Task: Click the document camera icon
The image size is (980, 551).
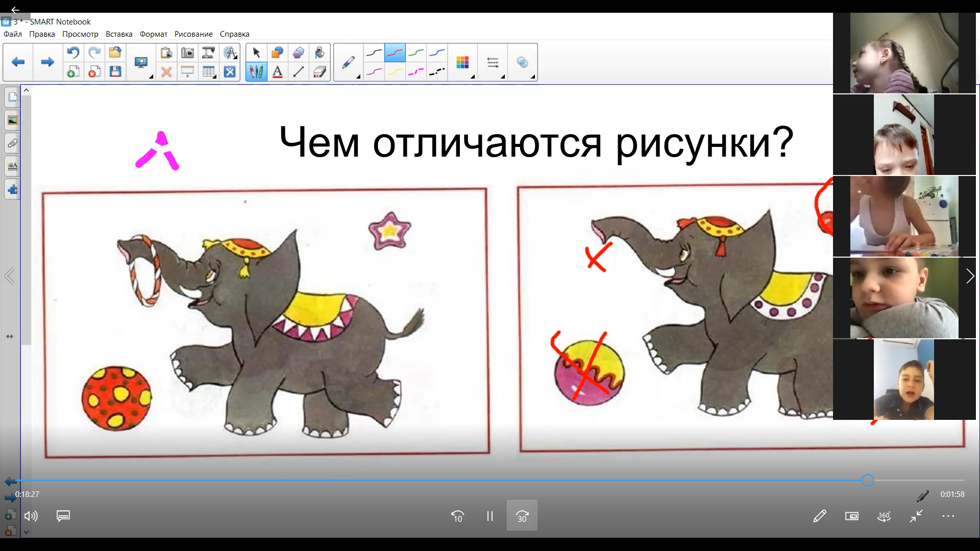Action: pos(209,53)
